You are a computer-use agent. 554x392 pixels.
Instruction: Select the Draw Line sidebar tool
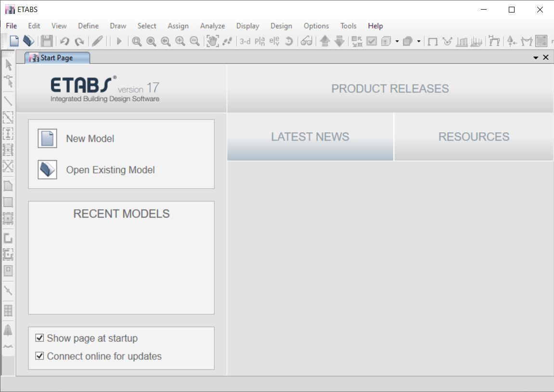coord(8,101)
